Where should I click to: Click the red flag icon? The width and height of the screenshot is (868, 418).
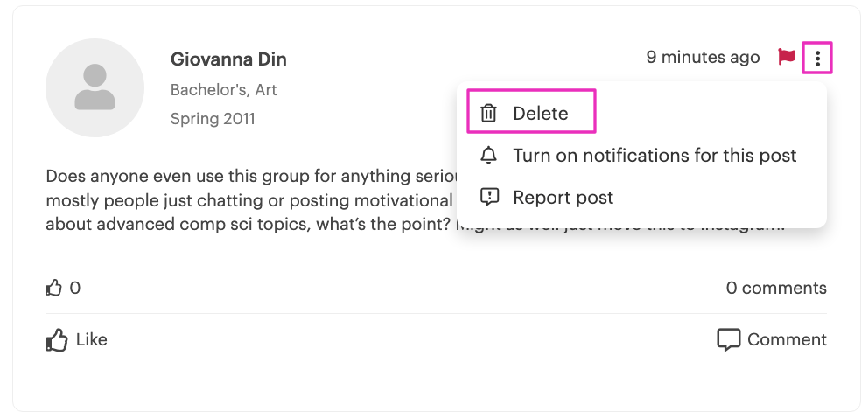coord(786,58)
